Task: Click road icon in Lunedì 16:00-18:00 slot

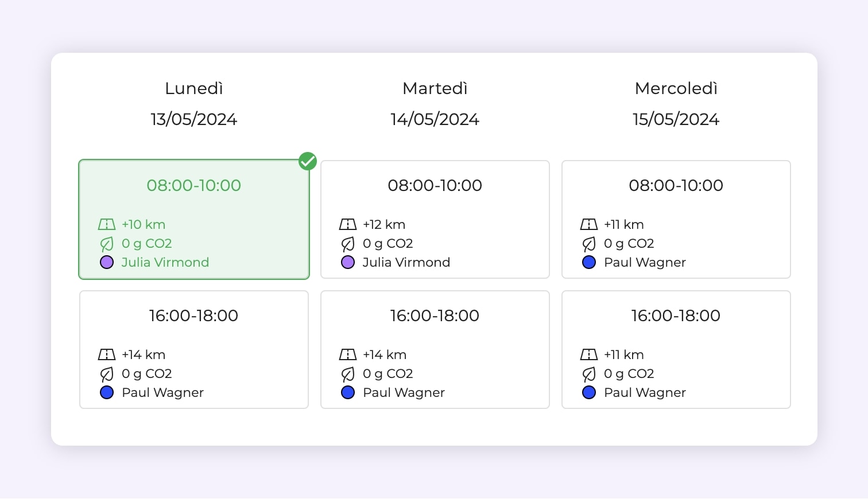Action: tap(107, 354)
